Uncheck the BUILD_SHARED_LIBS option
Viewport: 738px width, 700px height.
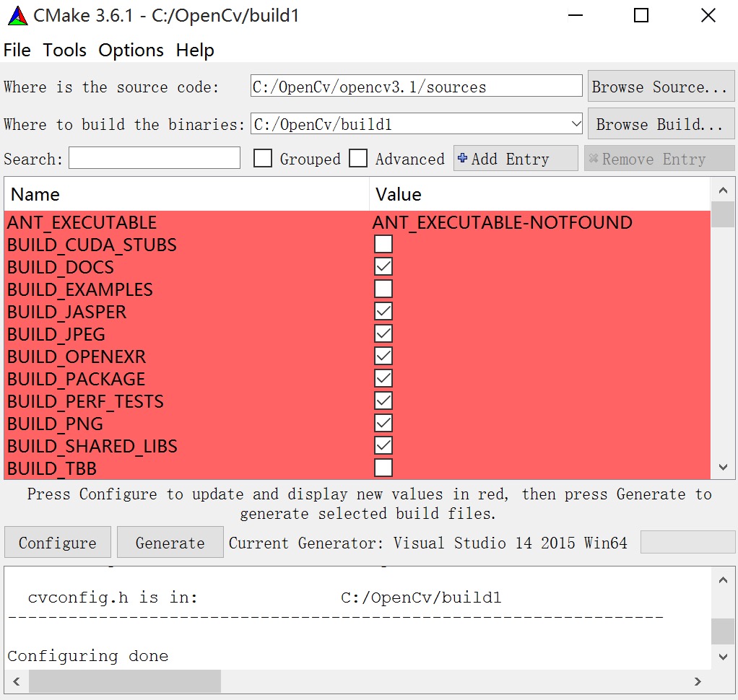point(383,445)
